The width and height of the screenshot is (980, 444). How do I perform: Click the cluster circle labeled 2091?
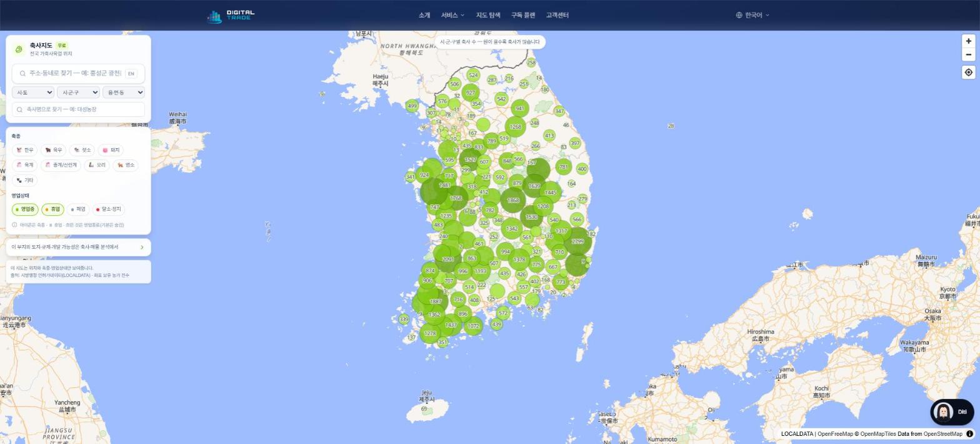point(447,259)
